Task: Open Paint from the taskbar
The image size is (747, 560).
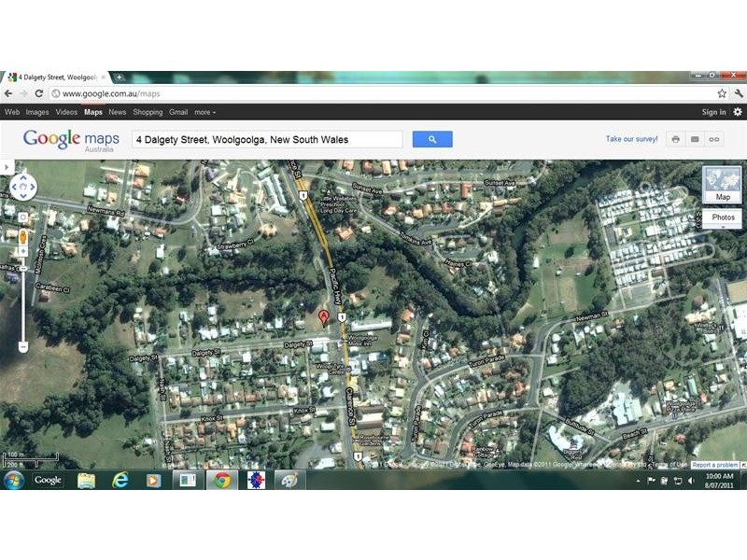Action: click(x=289, y=480)
